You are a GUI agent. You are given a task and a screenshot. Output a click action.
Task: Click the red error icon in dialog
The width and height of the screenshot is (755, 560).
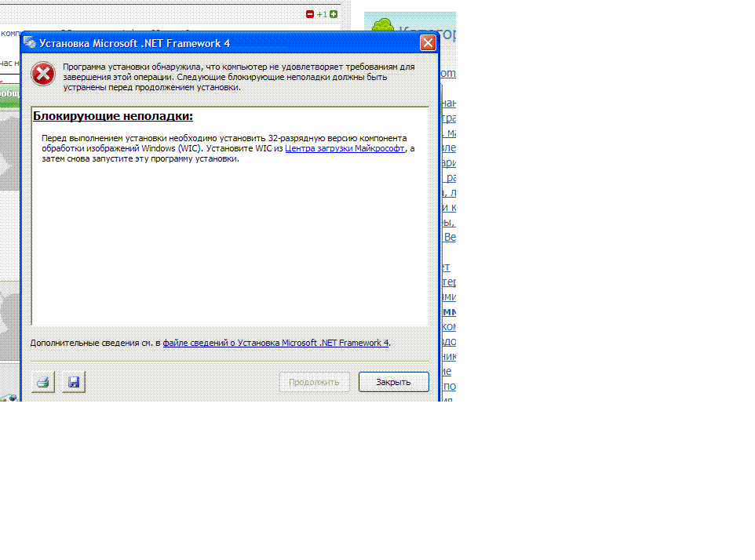(x=43, y=74)
